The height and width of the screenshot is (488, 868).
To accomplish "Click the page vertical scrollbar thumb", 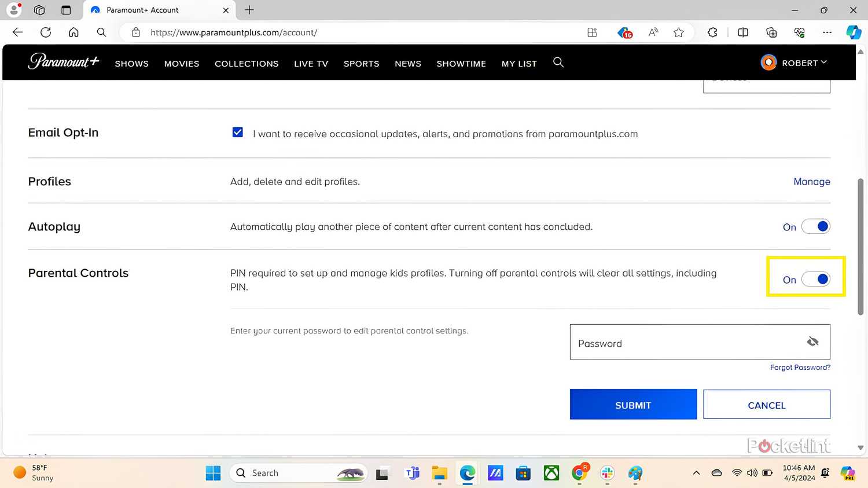I will [x=860, y=247].
